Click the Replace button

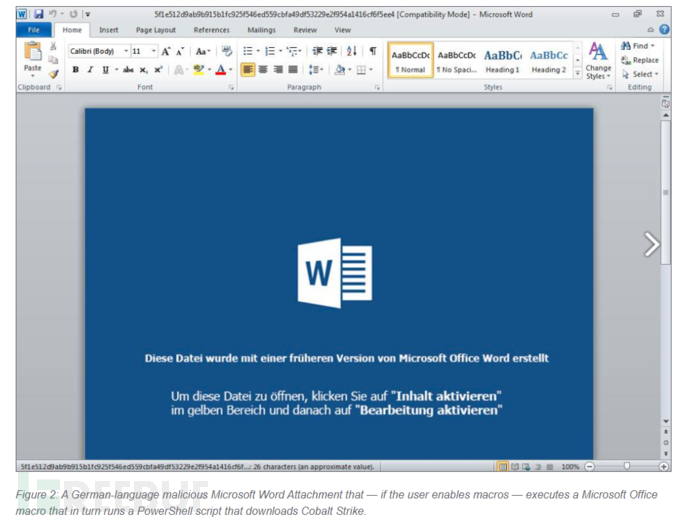(639, 60)
